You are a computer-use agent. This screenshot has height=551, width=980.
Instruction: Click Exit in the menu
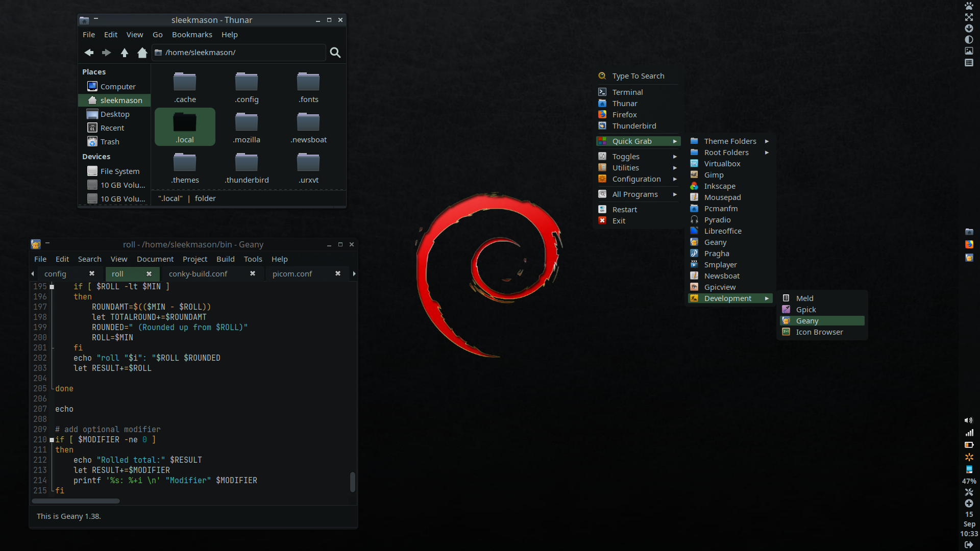click(x=638, y=221)
